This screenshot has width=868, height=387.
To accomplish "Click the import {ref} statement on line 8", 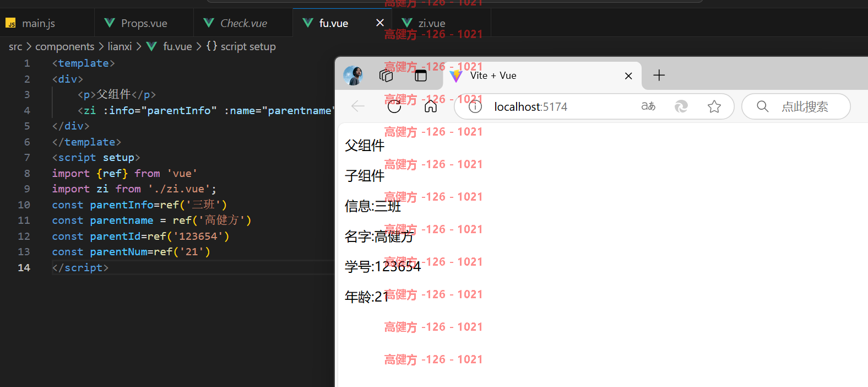I will (124, 173).
